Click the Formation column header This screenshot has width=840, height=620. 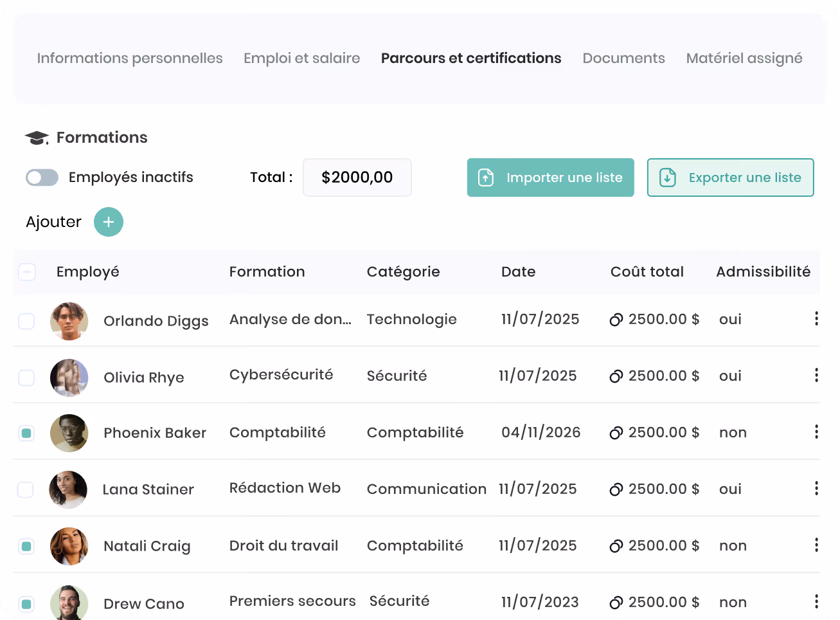[267, 271]
